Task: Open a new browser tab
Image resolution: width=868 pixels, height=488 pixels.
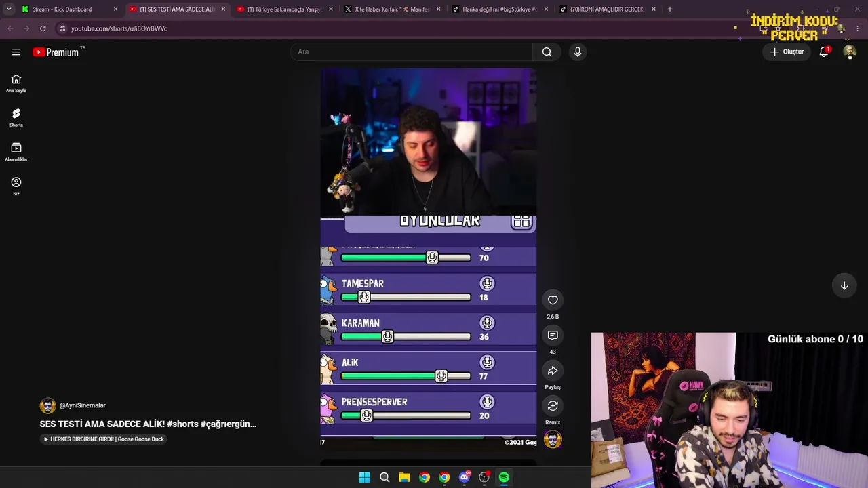Action: point(670,9)
